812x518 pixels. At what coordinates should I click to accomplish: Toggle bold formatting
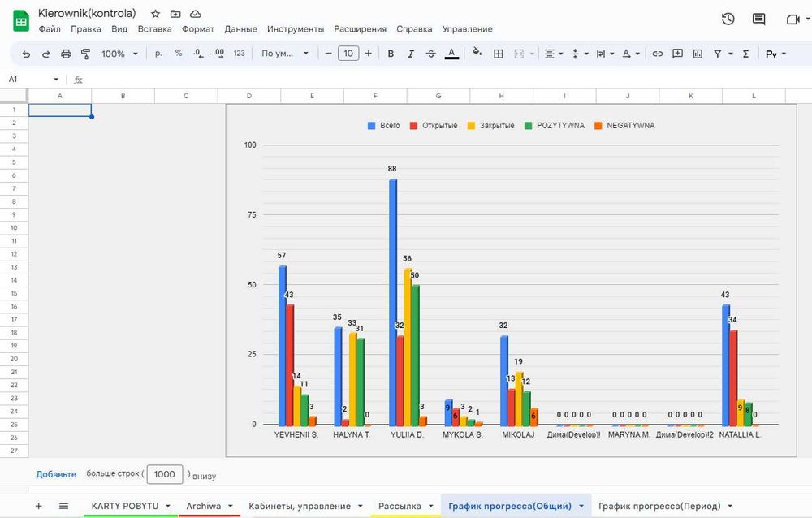pyautogui.click(x=391, y=54)
